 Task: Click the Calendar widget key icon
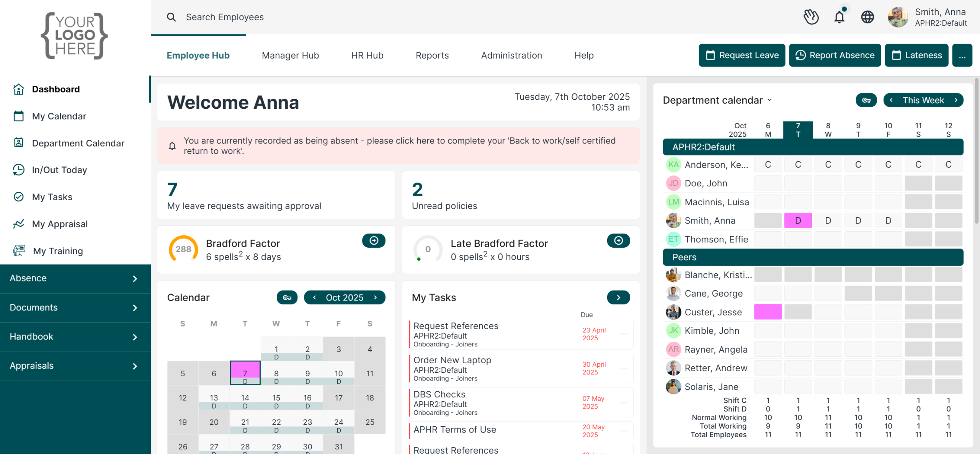pos(287,297)
